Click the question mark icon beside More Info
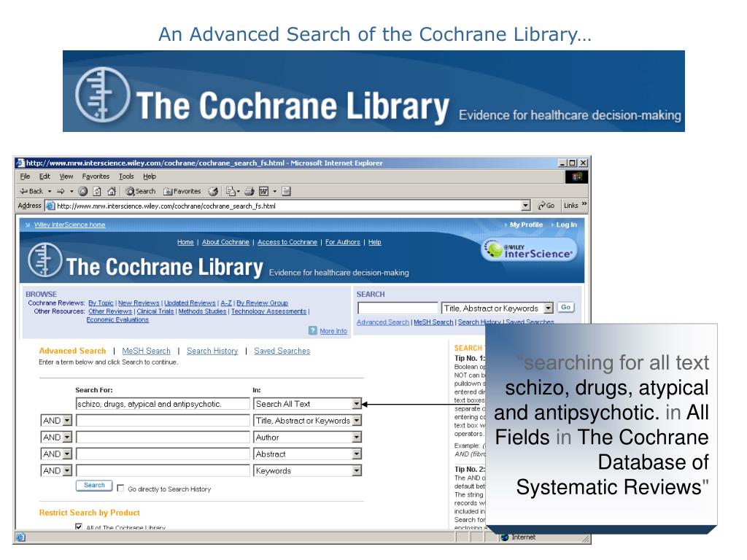Image resolution: width=747 pixels, height=560 pixels. coord(312,330)
